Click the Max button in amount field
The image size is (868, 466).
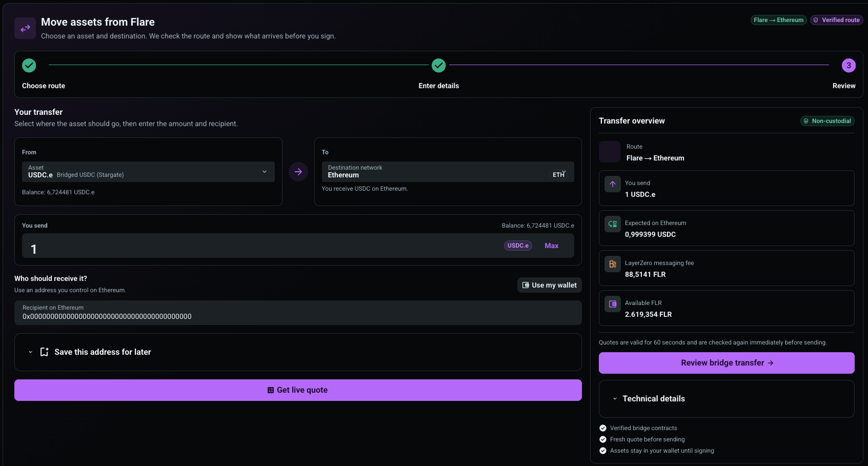[x=551, y=246]
